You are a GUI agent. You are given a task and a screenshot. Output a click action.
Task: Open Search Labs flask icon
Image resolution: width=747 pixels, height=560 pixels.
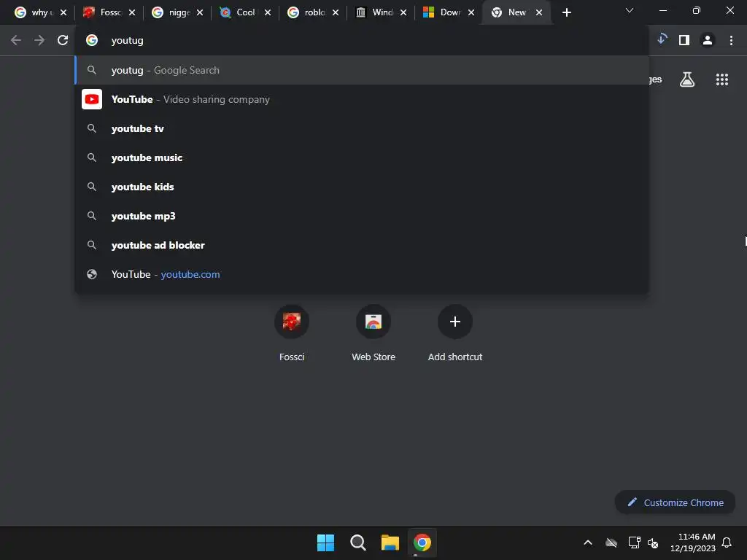(x=687, y=79)
